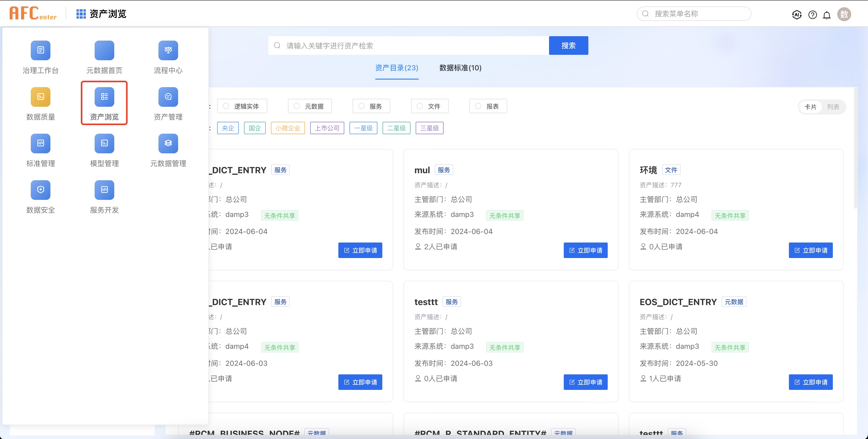Select the 服务 radio filter

(x=371, y=106)
